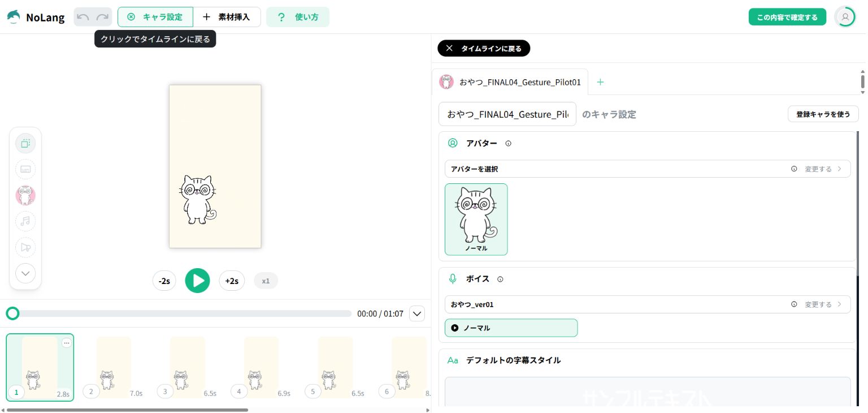
Task: Click 登録キャラを使う button
Action: [823, 114]
